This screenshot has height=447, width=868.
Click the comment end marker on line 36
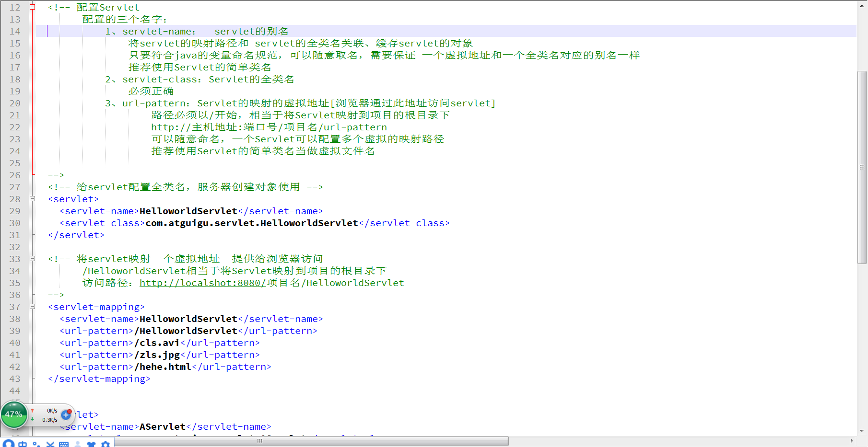pyautogui.click(x=56, y=295)
